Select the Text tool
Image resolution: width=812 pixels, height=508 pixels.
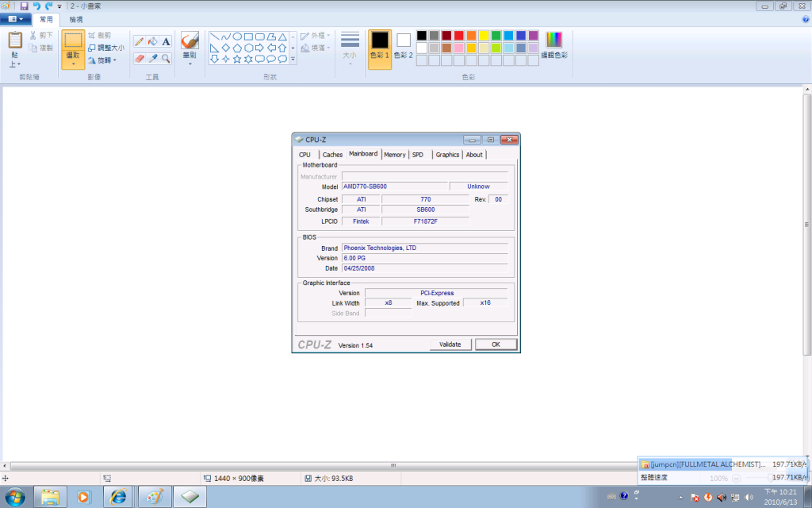[167, 41]
